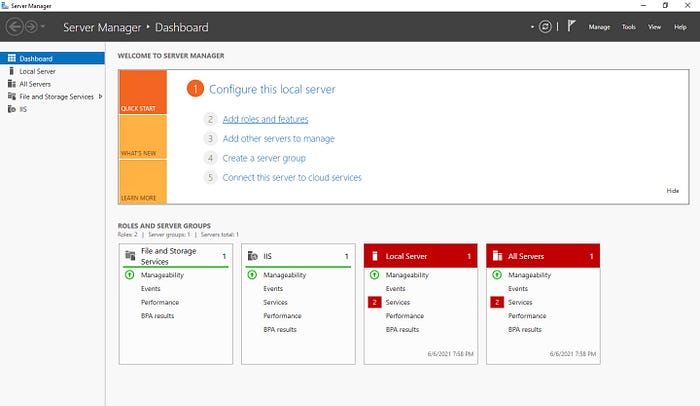Hide the welcome tile

pyautogui.click(x=672, y=191)
